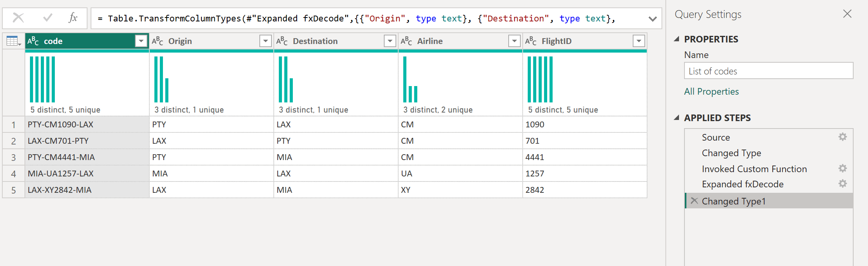The width and height of the screenshot is (868, 266).
Task: Close the Query Settings pane
Action: (847, 14)
